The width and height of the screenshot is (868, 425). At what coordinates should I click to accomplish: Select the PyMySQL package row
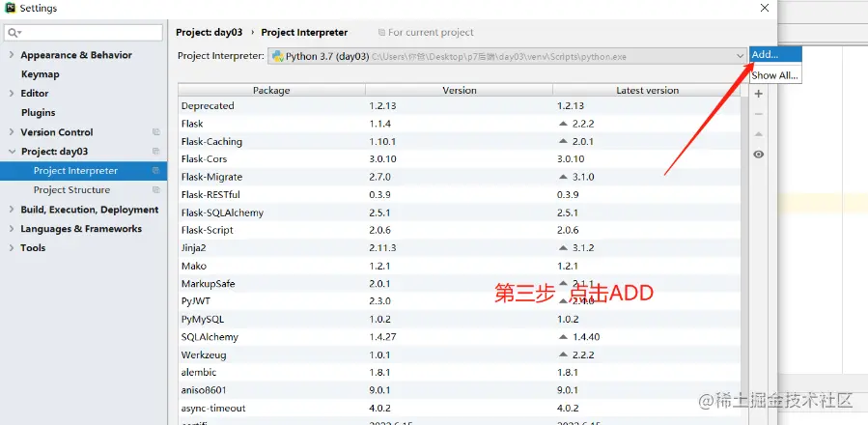(x=459, y=319)
